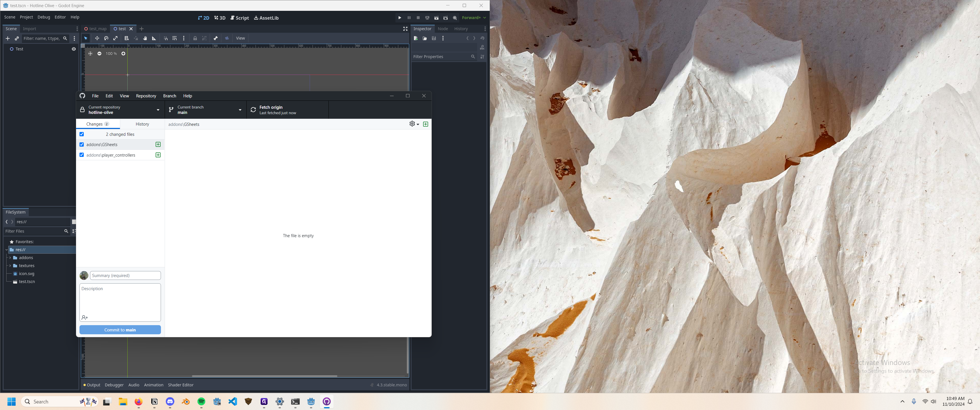Add a new child node with the plus icon
Screen dimensions: 980x410
tap(8, 38)
